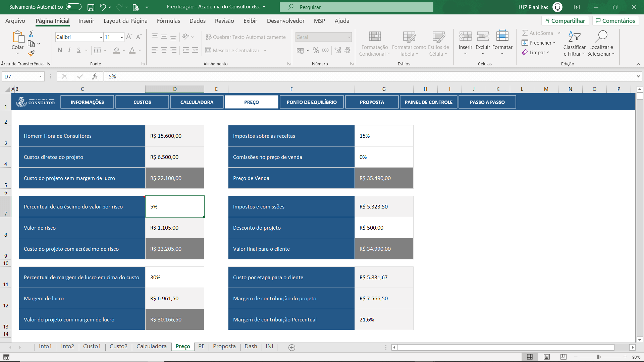Image resolution: width=644 pixels, height=362 pixels.
Task: Click the Save floppy disk icon
Action: 91,7
